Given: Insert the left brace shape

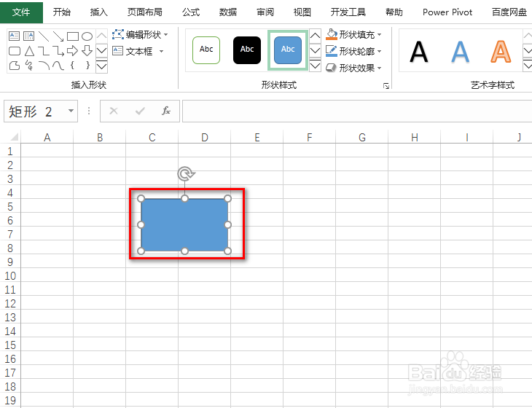Looking at the screenshot, I should pyautogui.click(x=72, y=65).
